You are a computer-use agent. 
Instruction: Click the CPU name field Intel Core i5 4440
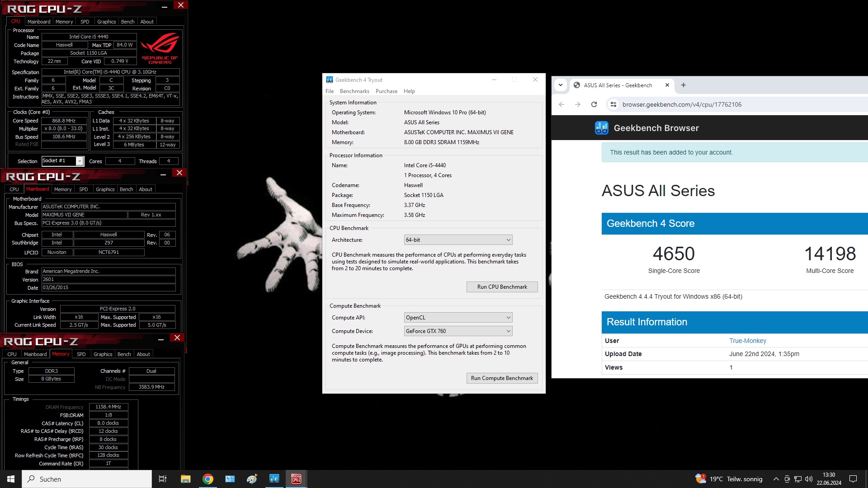(x=89, y=37)
